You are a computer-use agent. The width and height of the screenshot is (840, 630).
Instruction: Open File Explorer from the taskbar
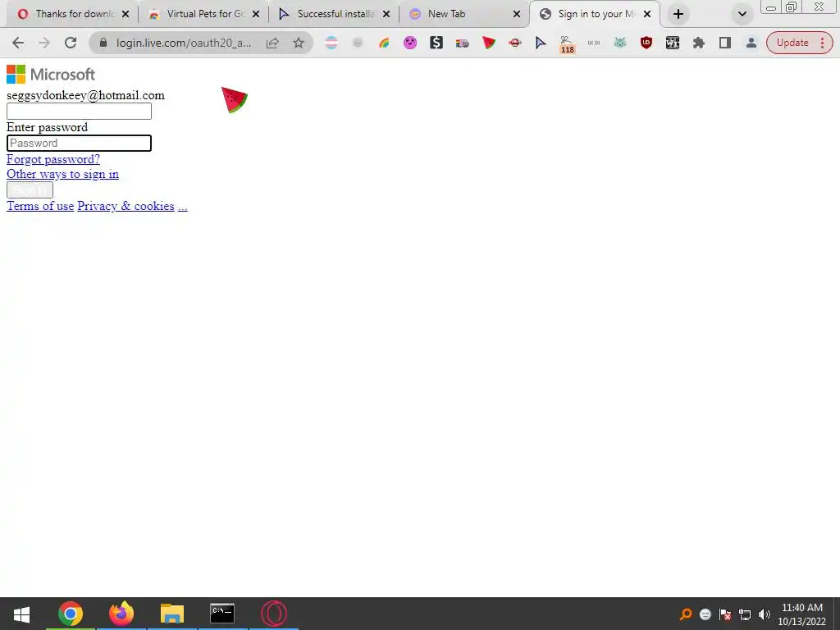point(172,614)
